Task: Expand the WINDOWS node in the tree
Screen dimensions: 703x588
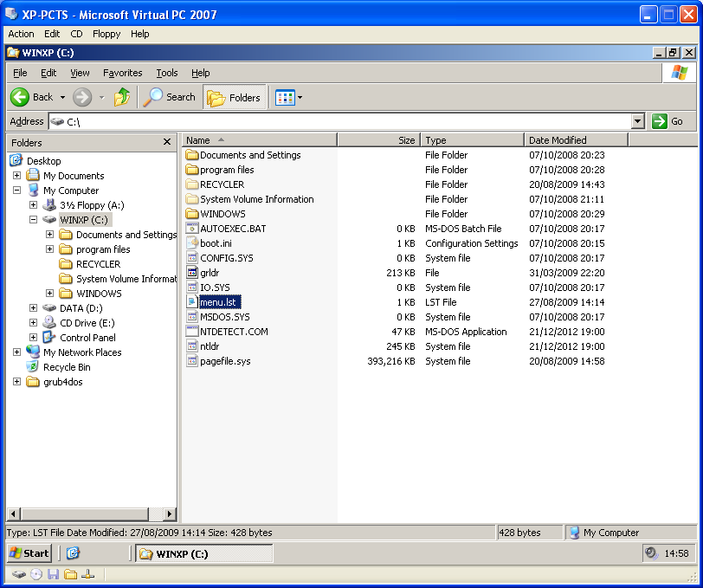Action: pos(49,294)
